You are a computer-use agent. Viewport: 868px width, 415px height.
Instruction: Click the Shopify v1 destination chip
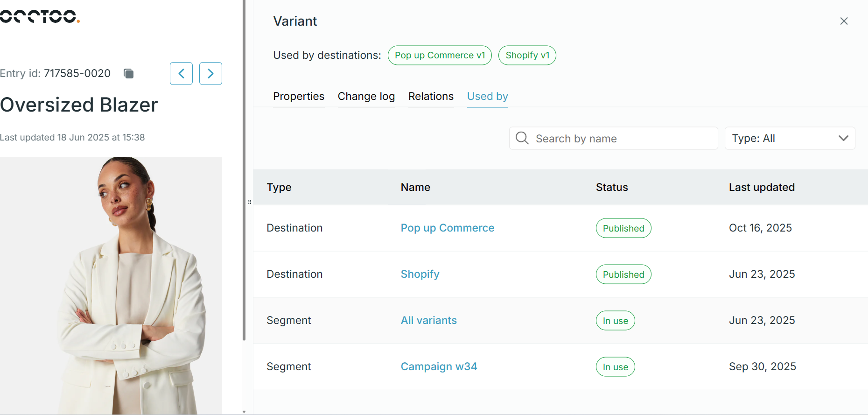[x=527, y=55]
